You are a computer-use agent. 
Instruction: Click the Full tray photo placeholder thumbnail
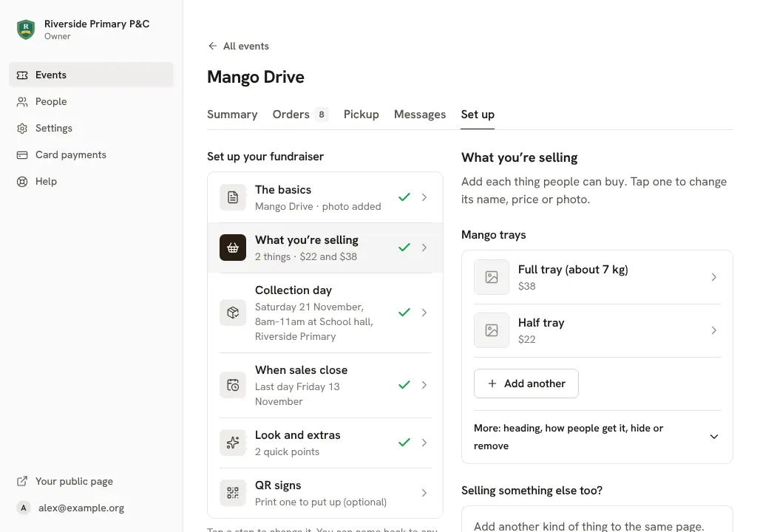click(492, 277)
